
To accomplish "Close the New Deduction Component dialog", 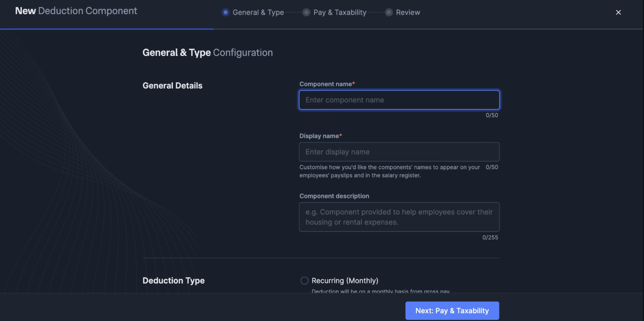I will tap(618, 12).
